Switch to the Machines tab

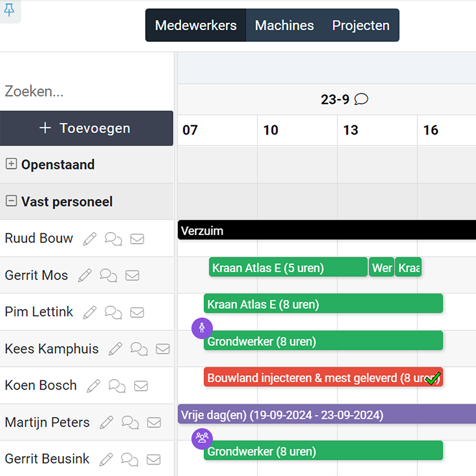pyautogui.click(x=284, y=25)
